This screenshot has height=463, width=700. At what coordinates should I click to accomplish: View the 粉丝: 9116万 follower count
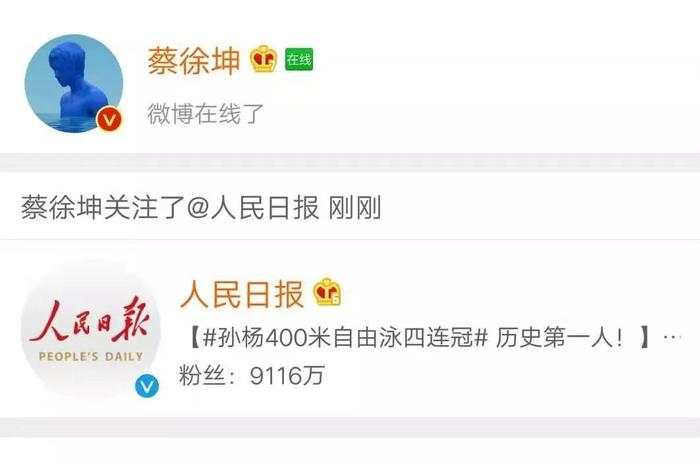[x=251, y=375]
